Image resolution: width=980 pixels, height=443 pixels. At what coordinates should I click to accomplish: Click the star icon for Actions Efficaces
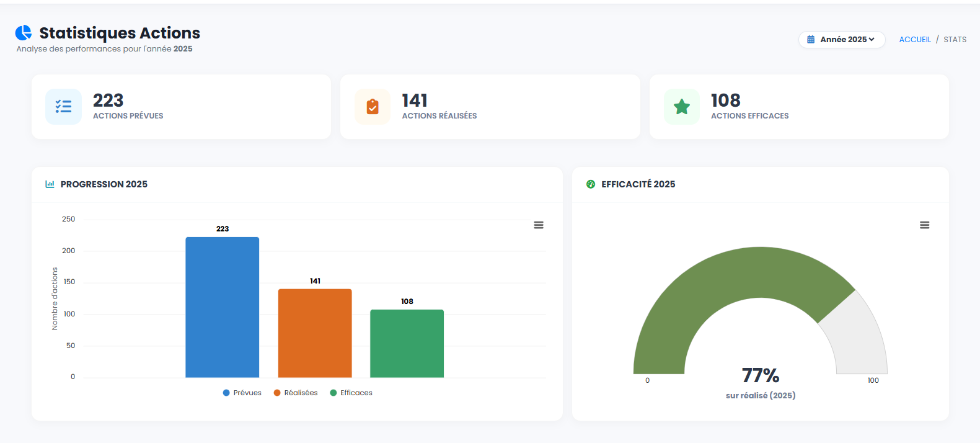(x=682, y=107)
